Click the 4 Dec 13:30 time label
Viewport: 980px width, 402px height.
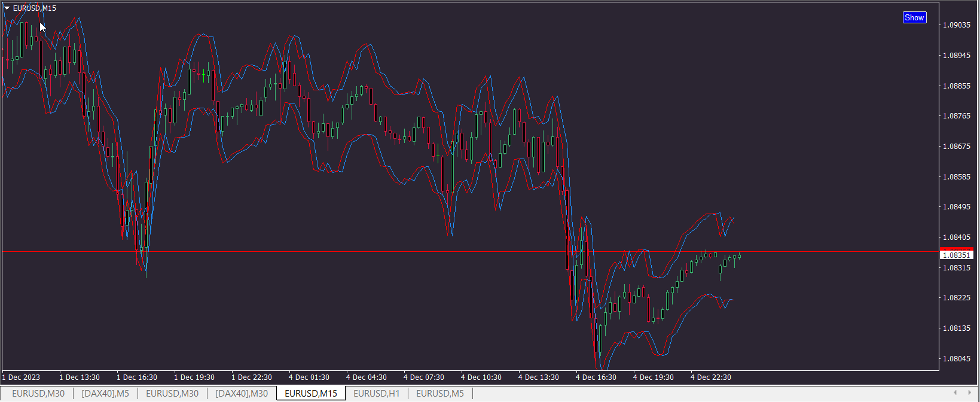(x=539, y=377)
